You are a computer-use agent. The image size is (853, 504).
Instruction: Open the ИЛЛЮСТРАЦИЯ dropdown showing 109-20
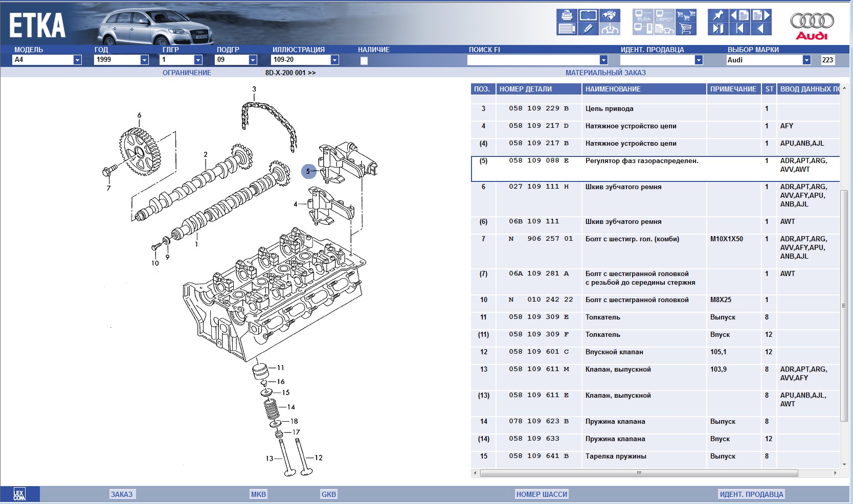click(334, 60)
